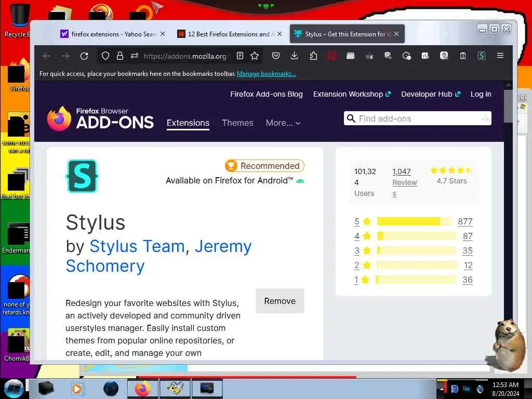532x399 pixels.
Task: Open the 1,047 Reviews link
Action: coord(404,182)
